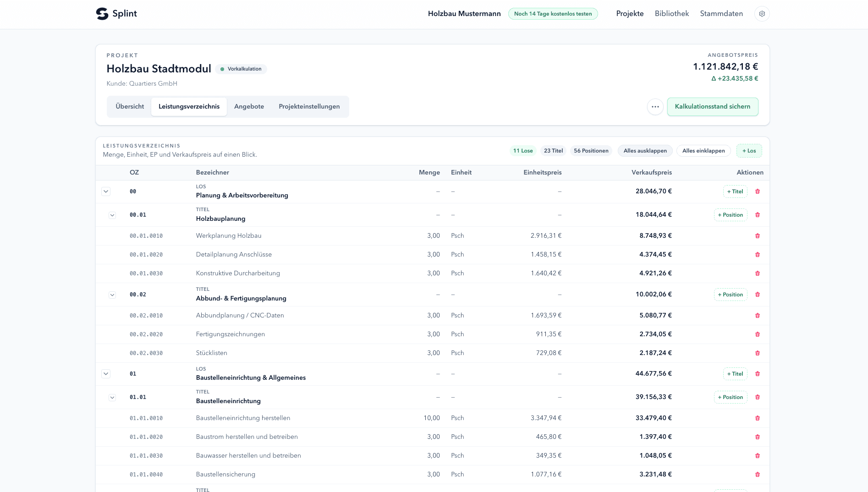Open the settings gear icon
The image size is (868, 492).
click(x=762, y=14)
